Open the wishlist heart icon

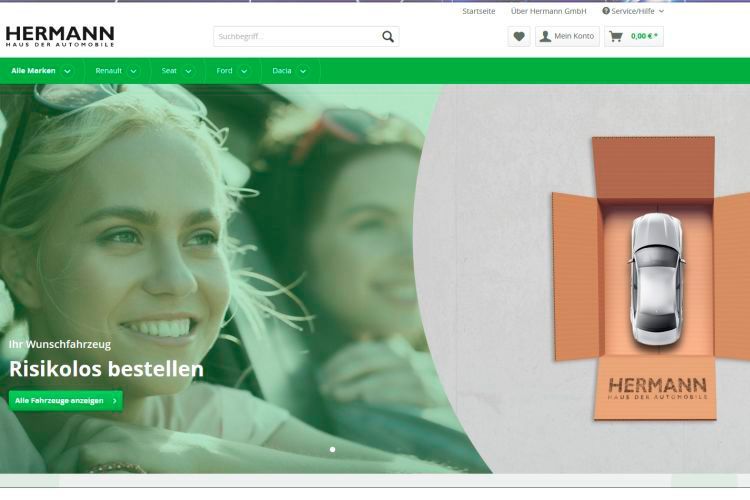519,36
